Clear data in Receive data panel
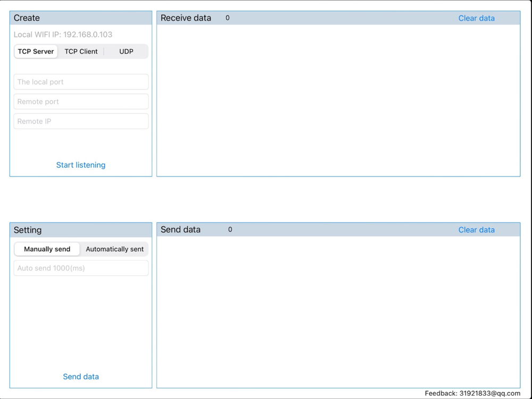The width and height of the screenshot is (532, 399). tap(476, 18)
